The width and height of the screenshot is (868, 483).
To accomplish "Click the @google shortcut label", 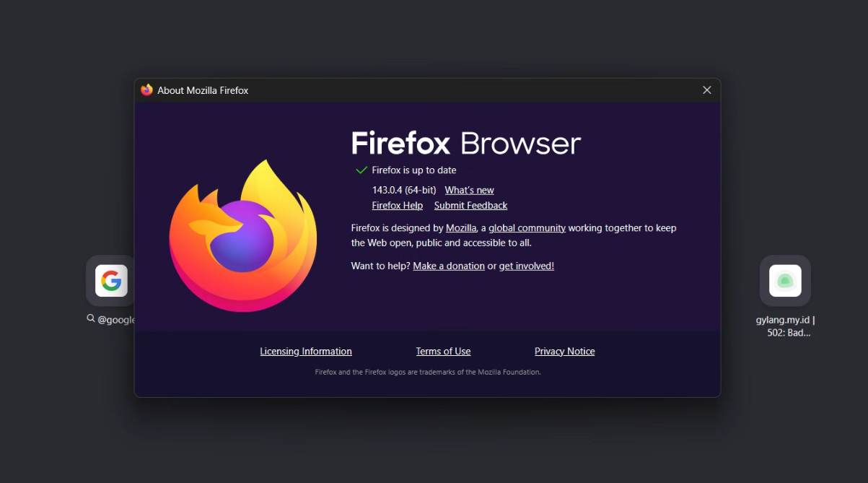I will (x=116, y=319).
